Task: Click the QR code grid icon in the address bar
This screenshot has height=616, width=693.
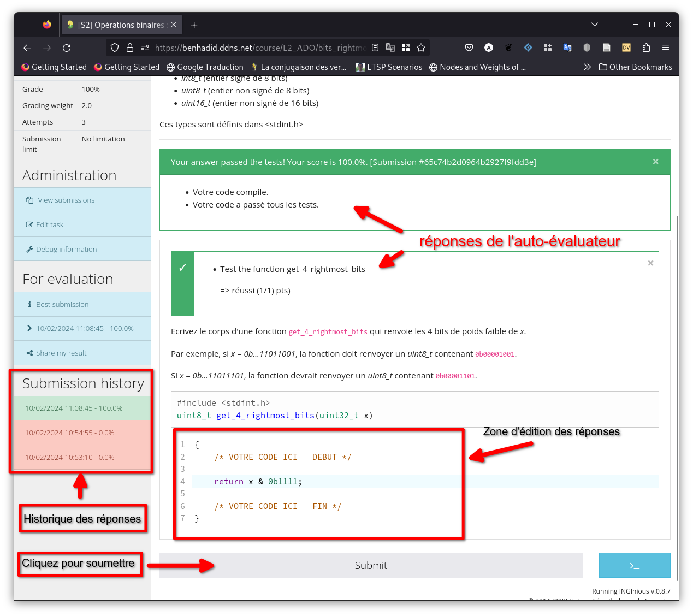Action: pyautogui.click(x=406, y=48)
